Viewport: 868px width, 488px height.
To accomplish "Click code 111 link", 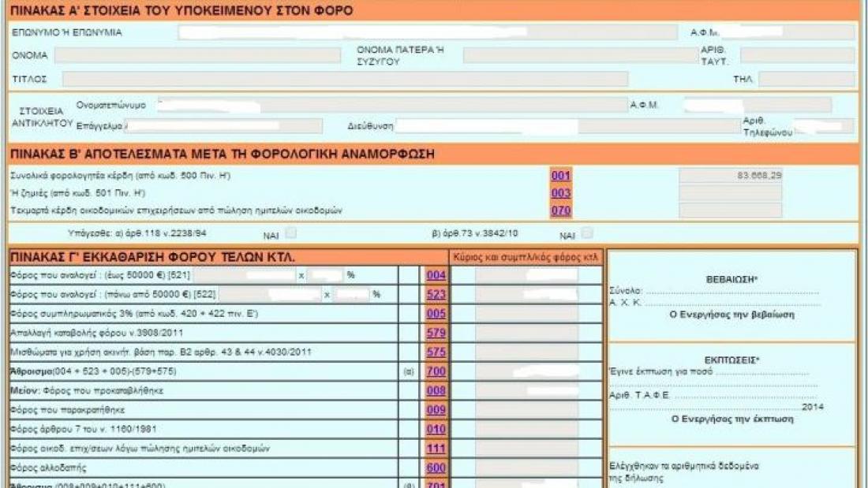I will 436,448.
